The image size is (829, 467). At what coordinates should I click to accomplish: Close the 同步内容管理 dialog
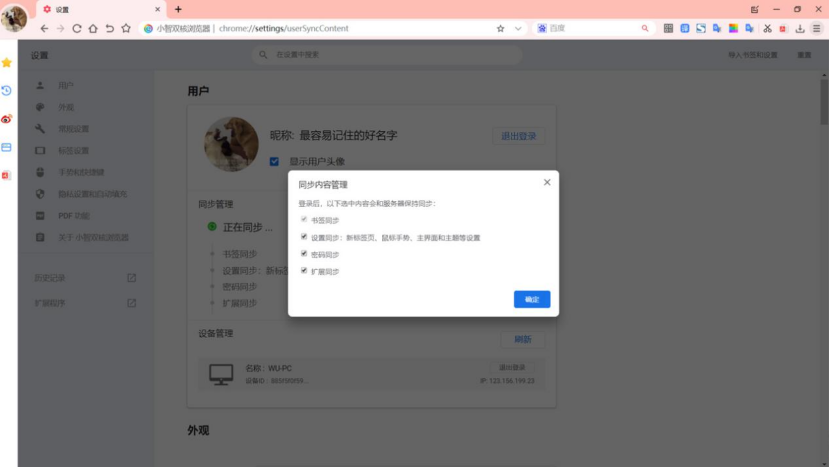coord(547,182)
